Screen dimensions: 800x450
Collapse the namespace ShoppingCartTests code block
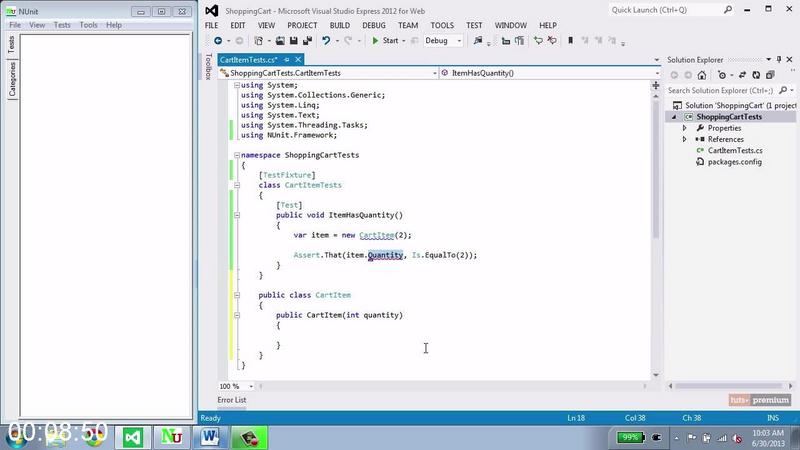click(237, 155)
